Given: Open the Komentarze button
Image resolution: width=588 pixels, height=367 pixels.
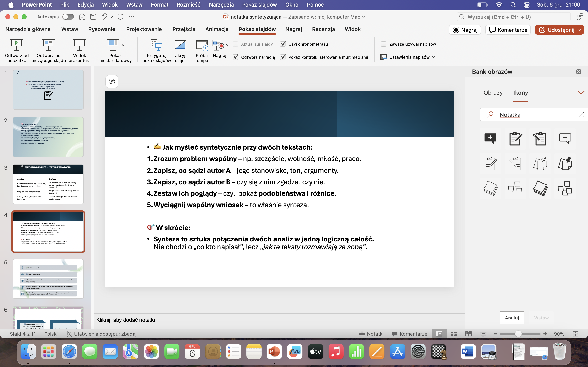Looking at the screenshot, I should pyautogui.click(x=508, y=30).
